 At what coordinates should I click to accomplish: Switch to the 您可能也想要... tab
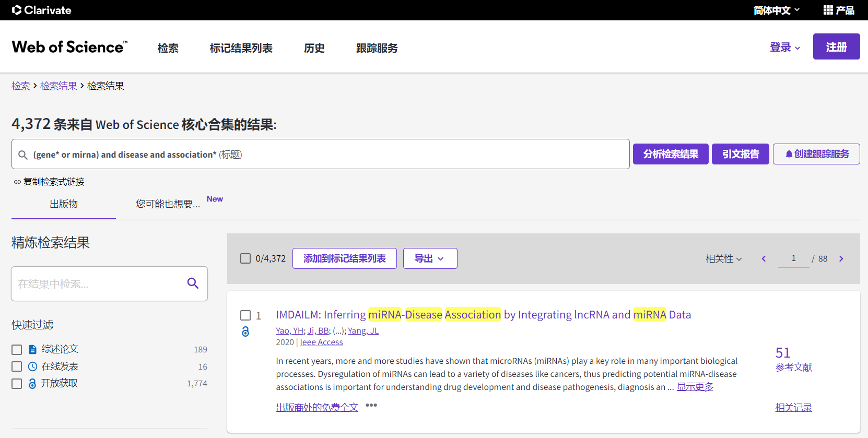(x=168, y=204)
